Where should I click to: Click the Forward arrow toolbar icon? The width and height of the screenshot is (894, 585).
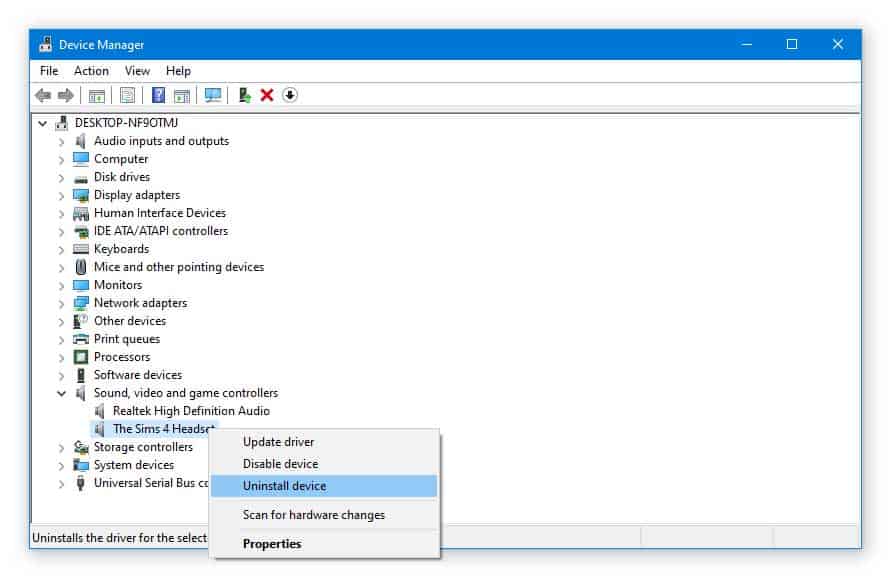[x=66, y=95]
